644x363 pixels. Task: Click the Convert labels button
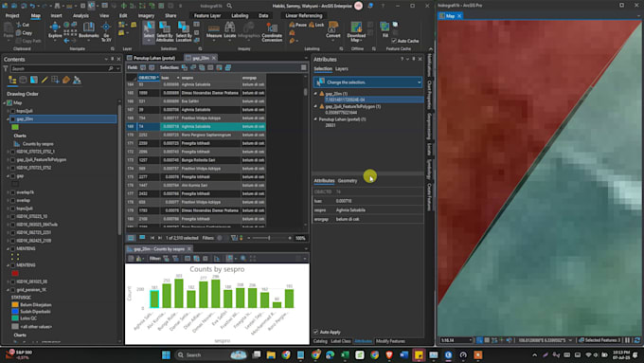pos(333,31)
